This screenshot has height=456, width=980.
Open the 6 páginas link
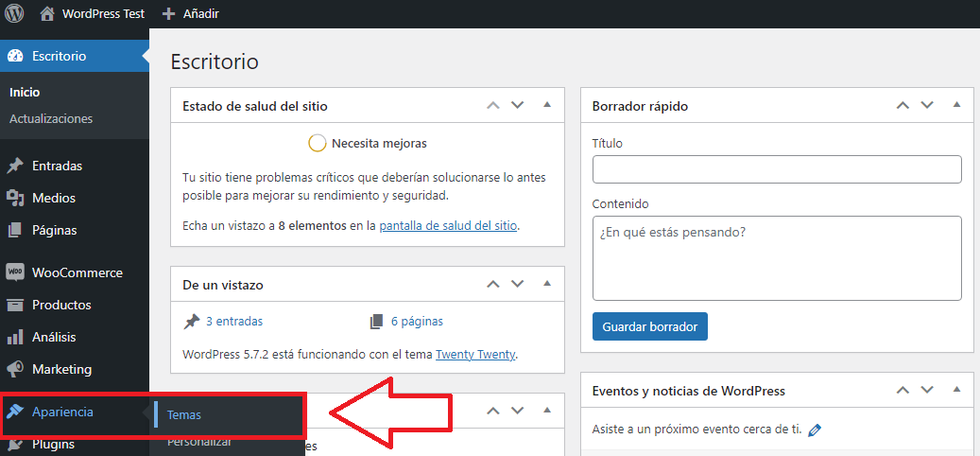pyautogui.click(x=417, y=322)
